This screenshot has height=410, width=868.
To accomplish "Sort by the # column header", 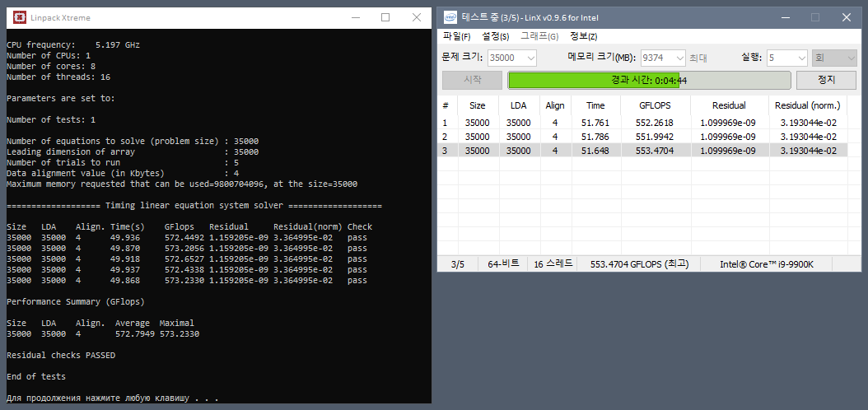I will [446, 105].
